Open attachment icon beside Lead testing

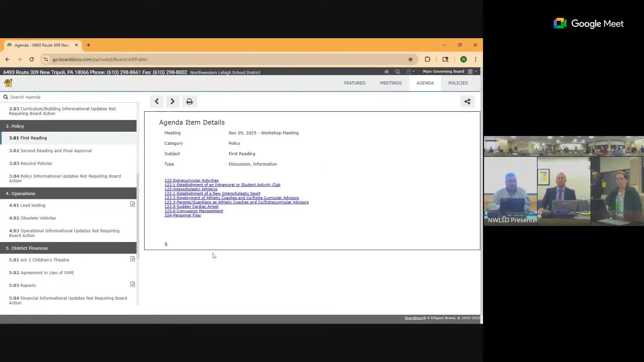pos(132,204)
